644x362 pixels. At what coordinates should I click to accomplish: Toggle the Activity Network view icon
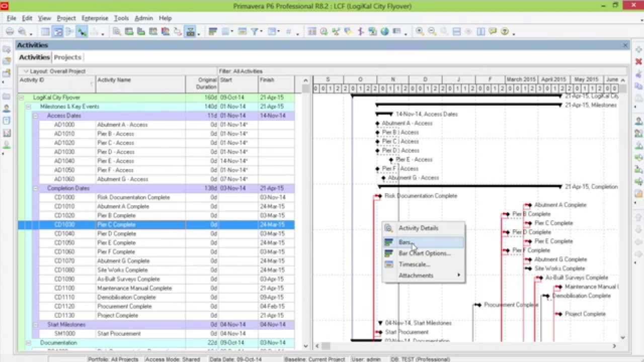[x=69, y=32]
